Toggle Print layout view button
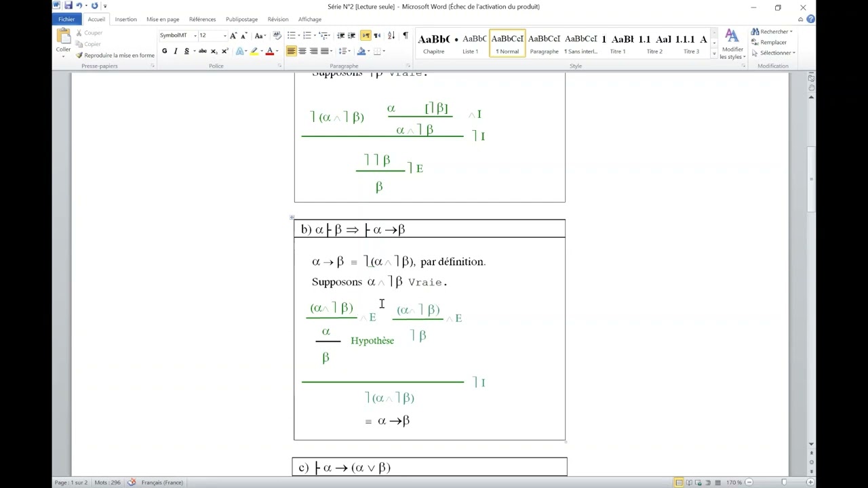The image size is (868, 488). click(679, 483)
